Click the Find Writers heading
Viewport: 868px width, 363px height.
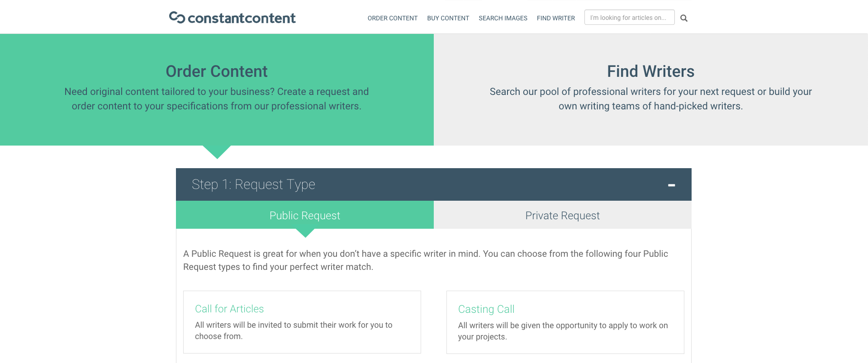point(650,71)
